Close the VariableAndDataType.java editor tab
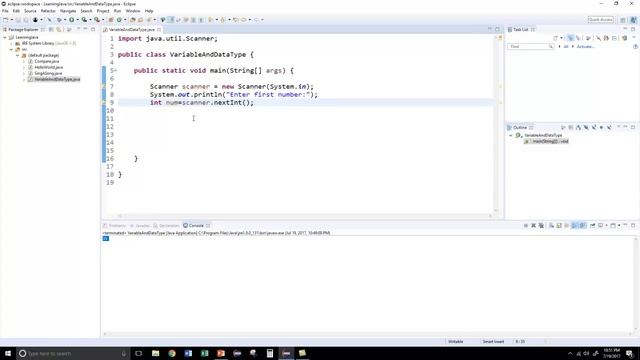Viewport: 640px width, 360px height. [159, 30]
